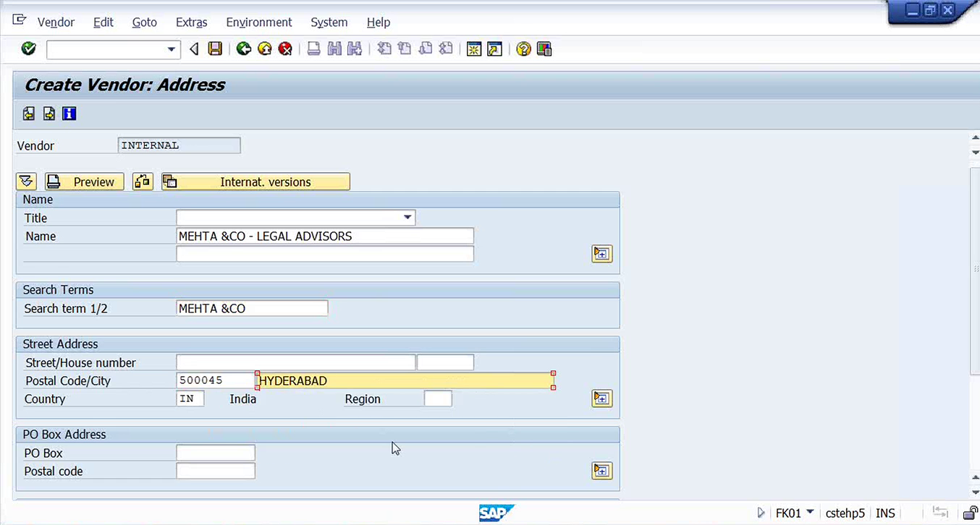Screen dimensions: 980x525
Task: Click the Preview button
Action: pyautogui.click(x=85, y=182)
